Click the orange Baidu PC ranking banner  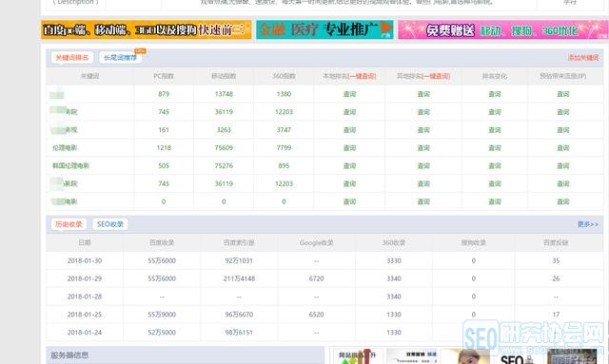point(146,29)
